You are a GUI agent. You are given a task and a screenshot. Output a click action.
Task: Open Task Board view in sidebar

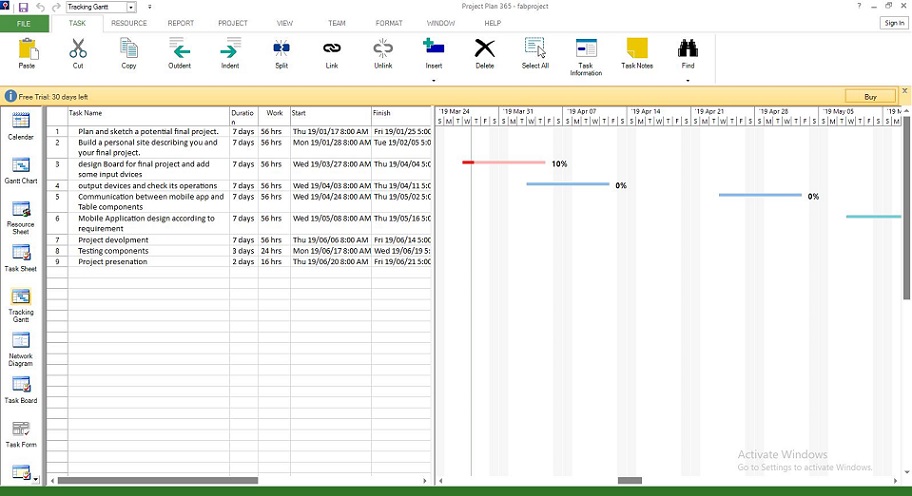(x=21, y=390)
